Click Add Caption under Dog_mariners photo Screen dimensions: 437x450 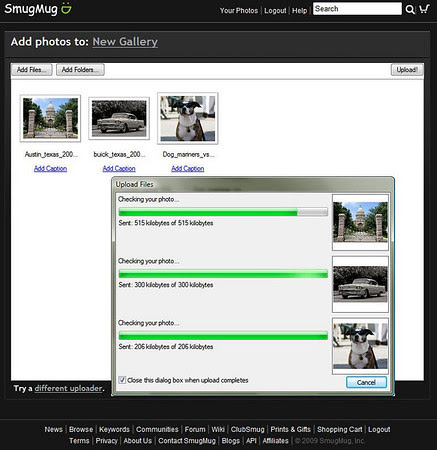[x=188, y=169]
